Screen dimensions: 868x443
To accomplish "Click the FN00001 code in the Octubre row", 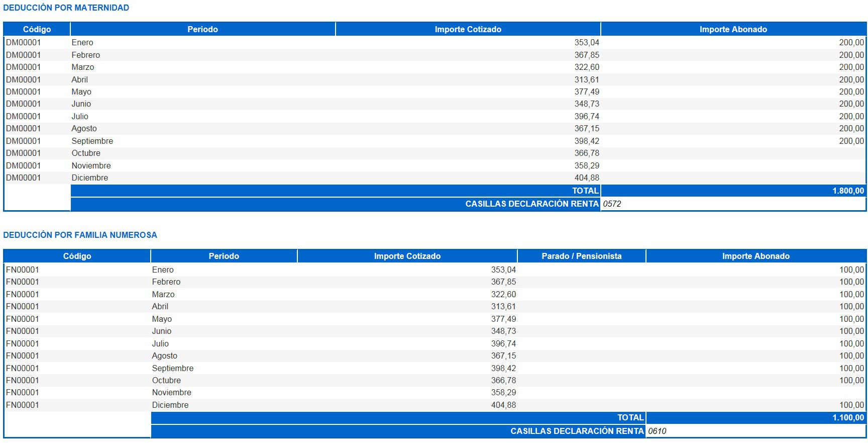I will click(23, 380).
